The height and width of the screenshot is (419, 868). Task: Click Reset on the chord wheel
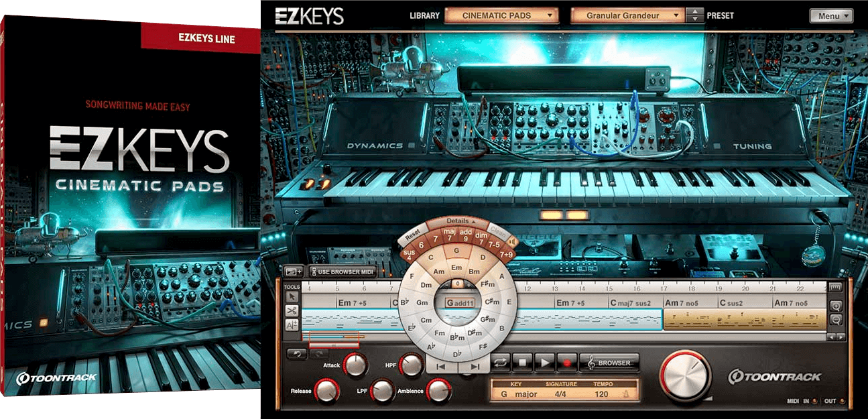pyautogui.click(x=414, y=235)
